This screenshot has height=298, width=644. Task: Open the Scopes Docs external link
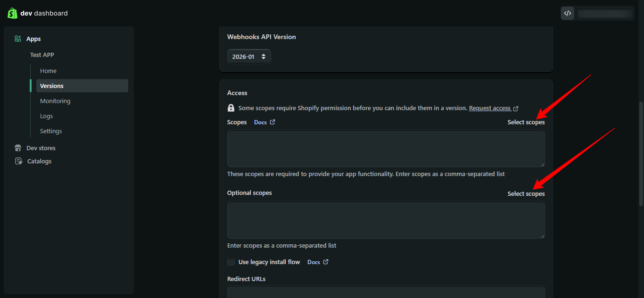(264, 122)
